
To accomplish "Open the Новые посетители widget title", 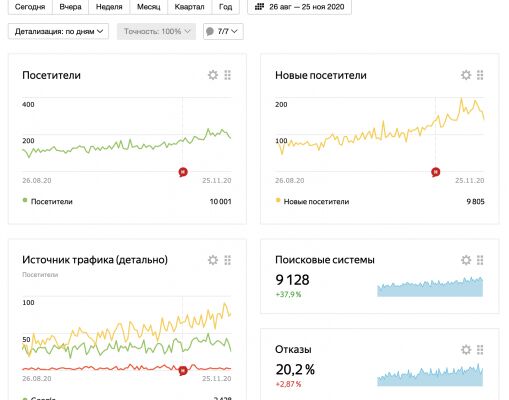I will [x=321, y=75].
